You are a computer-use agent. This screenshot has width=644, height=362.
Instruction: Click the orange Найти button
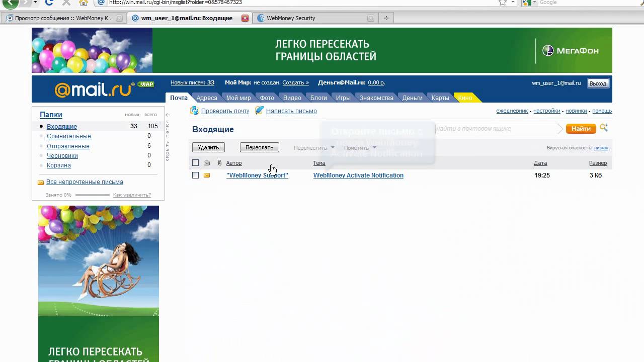pyautogui.click(x=581, y=129)
